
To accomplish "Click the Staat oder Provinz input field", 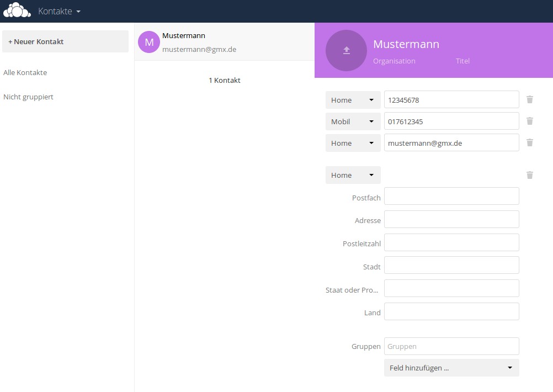I will (x=451, y=289).
